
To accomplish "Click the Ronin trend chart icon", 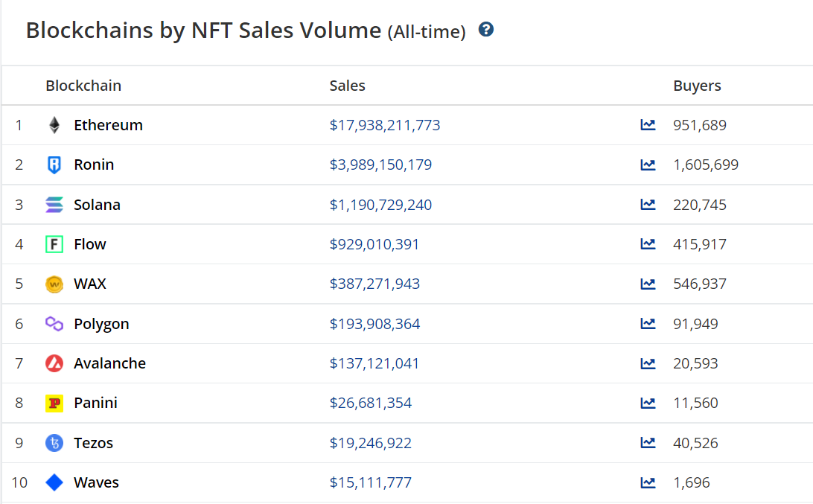I will [x=648, y=165].
